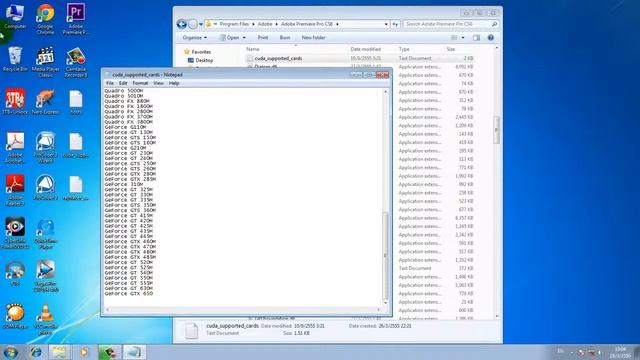Viewport: 640px width, 360px height.
Task: Click Adobe in the address bar path
Action: tap(264, 24)
